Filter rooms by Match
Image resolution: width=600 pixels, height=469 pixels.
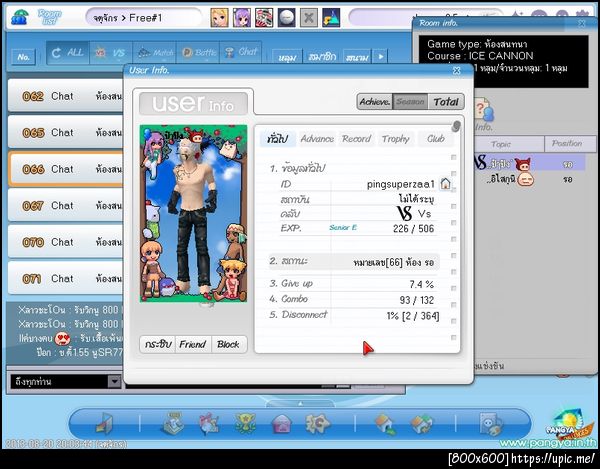pyautogui.click(x=155, y=53)
